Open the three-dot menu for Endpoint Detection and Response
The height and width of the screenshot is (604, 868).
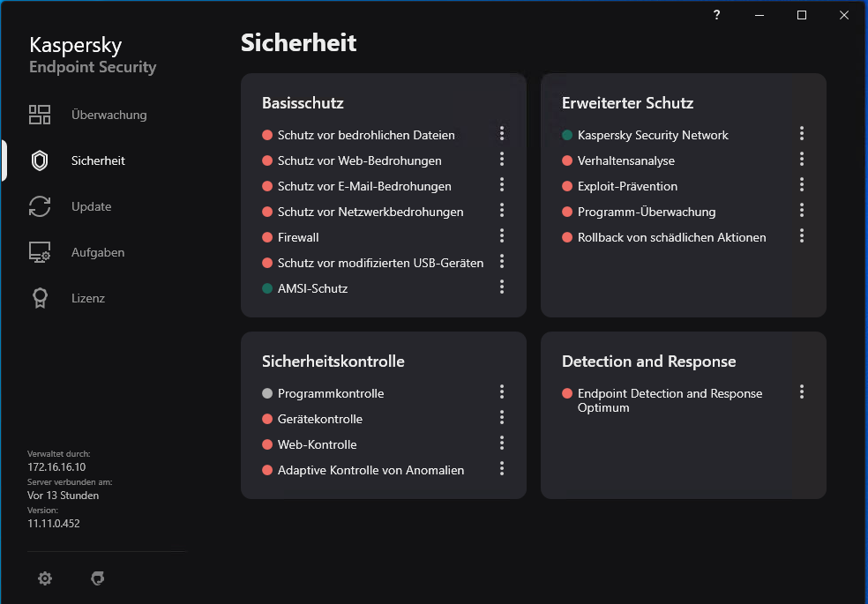(802, 391)
